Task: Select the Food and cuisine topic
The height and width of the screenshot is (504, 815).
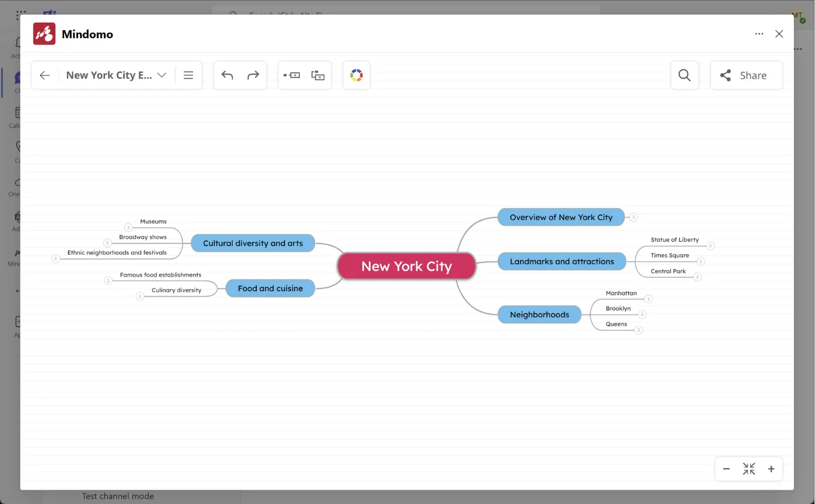Action: tap(270, 289)
